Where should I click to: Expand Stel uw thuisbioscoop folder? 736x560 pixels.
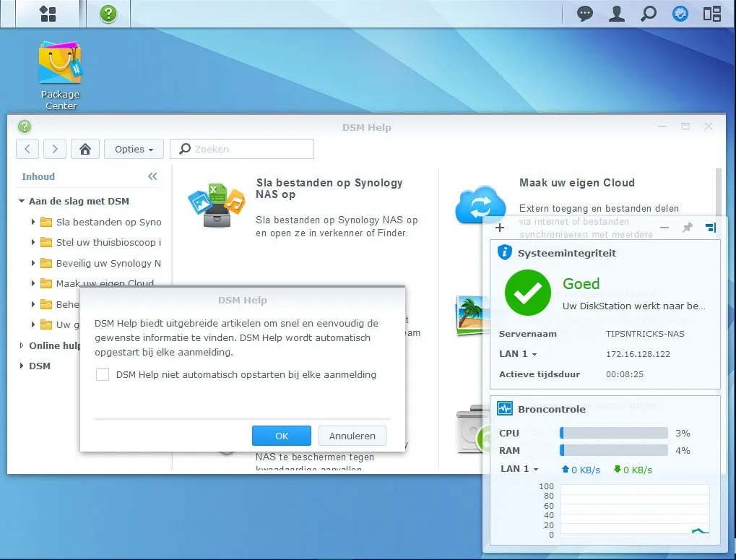[x=33, y=242]
